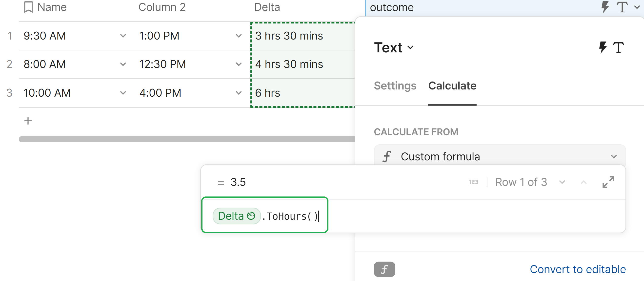The height and width of the screenshot is (281, 644).
Task: Open the 9:30 AM time dropdown
Action: [123, 36]
